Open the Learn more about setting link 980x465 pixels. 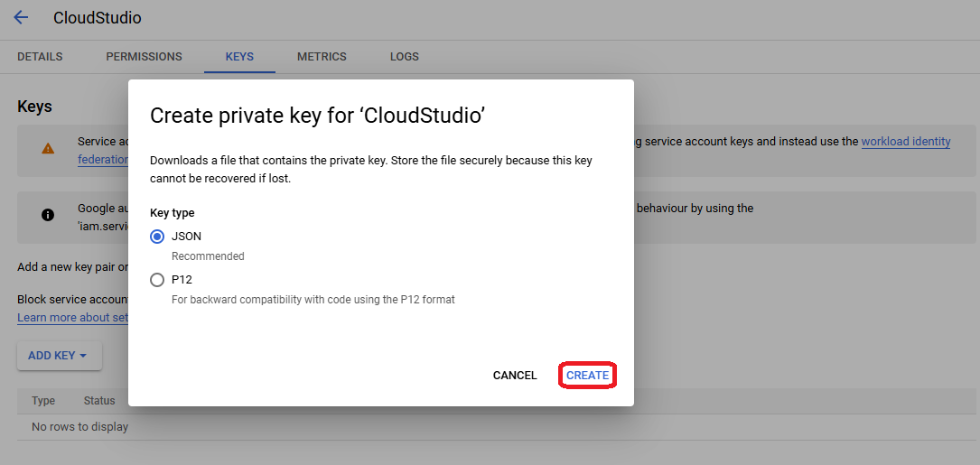(72, 318)
